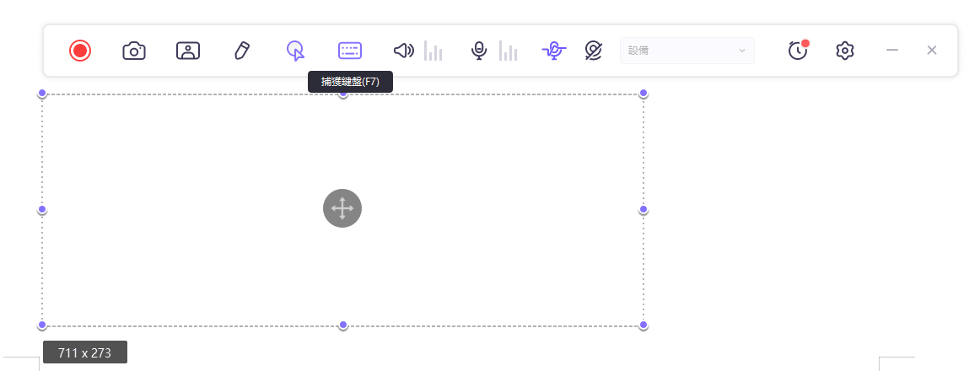Minimize the recording toolbar
980x371 pixels.
tap(891, 51)
